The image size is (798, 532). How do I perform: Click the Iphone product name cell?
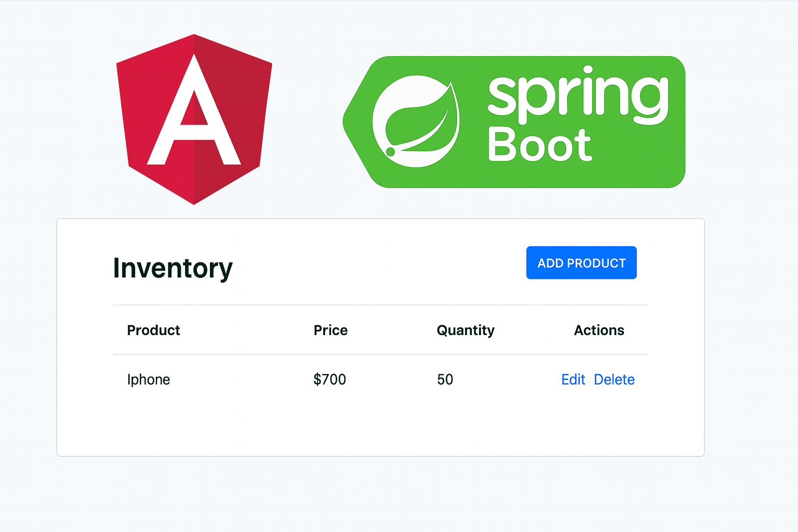pos(149,380)
